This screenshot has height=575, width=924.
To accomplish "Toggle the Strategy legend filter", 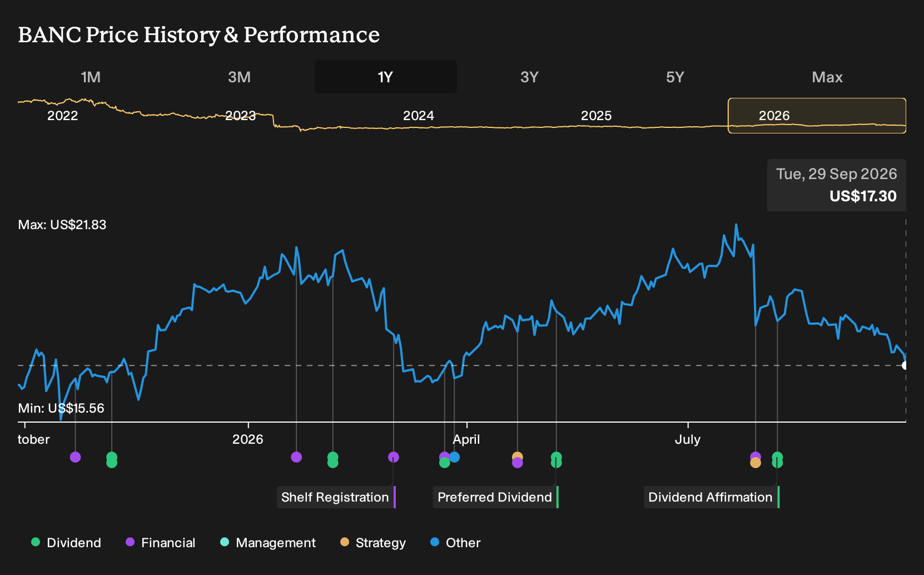I will [x=373, y=543].
